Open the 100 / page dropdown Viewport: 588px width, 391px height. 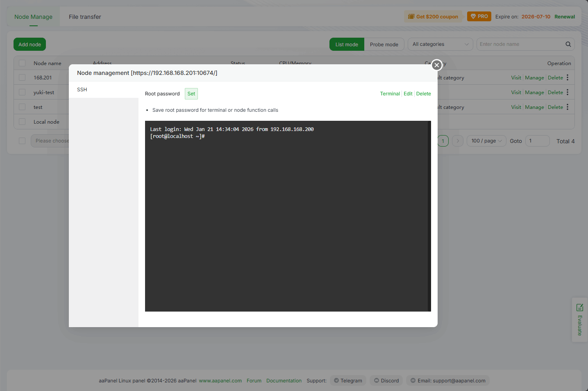coord(486,141)
